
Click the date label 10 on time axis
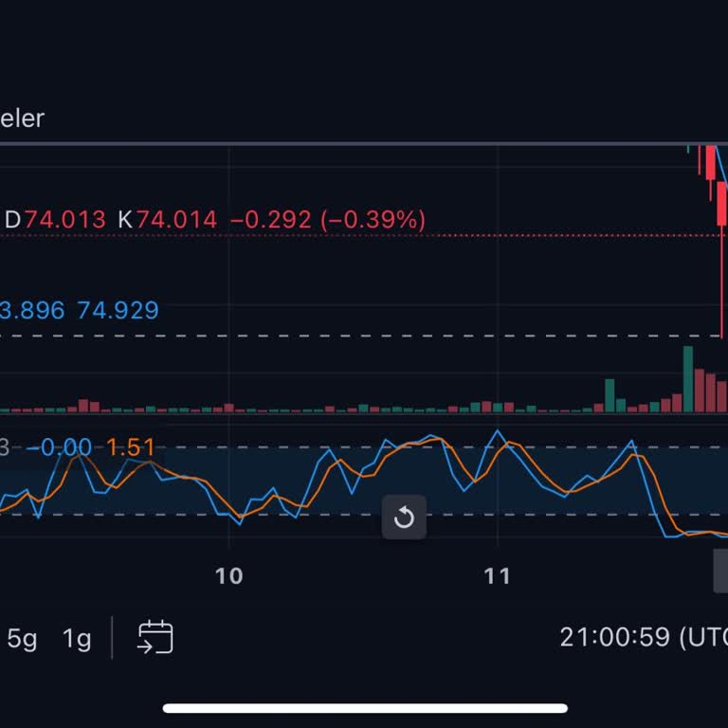(229, 575)
